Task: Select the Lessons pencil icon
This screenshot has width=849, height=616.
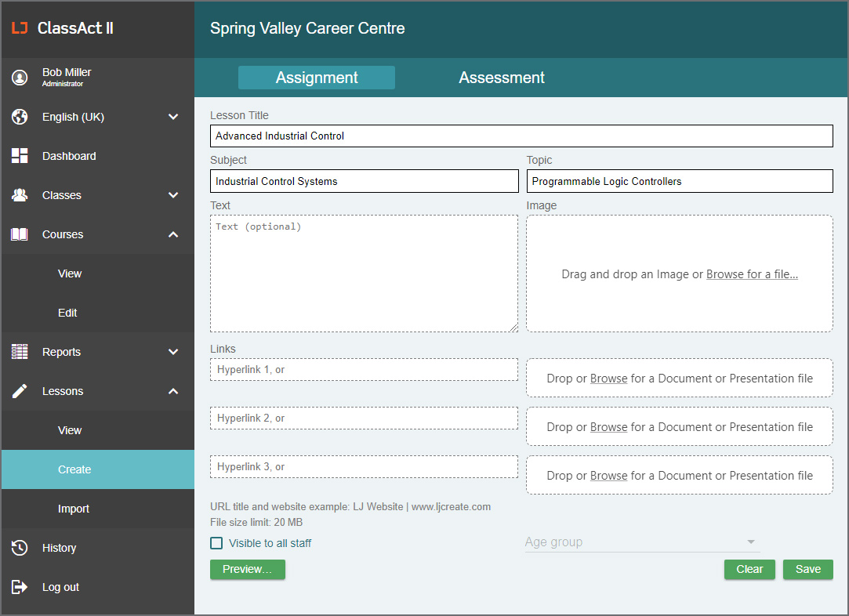Action: tap(20, 390)
